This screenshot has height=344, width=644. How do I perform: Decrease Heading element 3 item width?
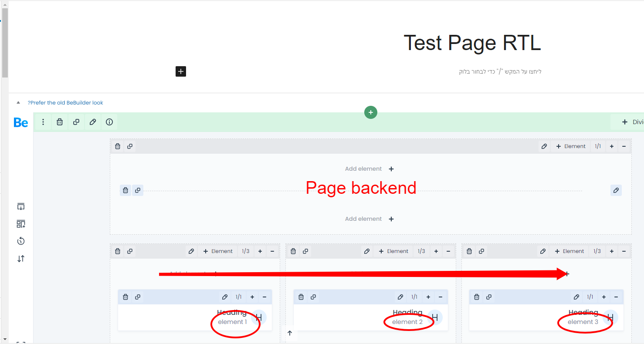coord(616,297)
